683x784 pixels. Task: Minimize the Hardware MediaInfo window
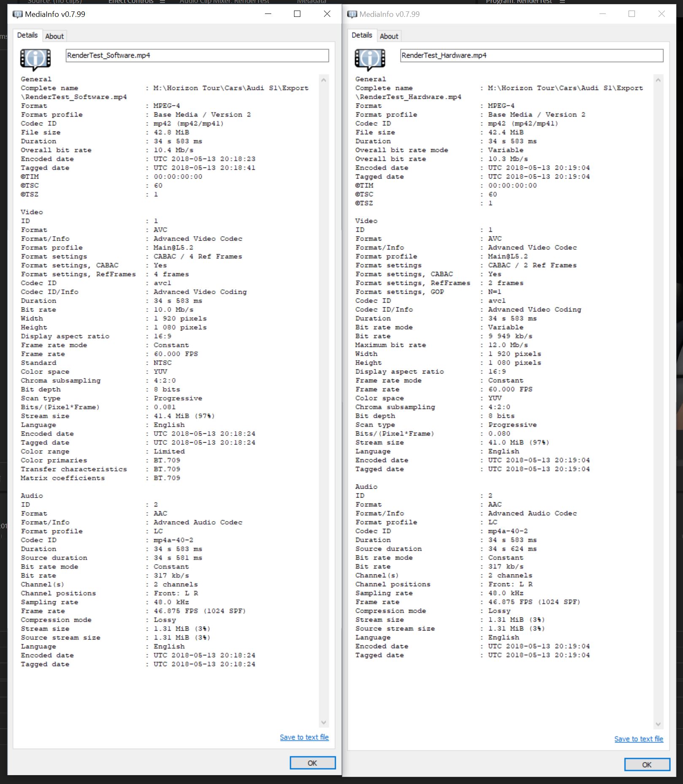tap(602, 14)
